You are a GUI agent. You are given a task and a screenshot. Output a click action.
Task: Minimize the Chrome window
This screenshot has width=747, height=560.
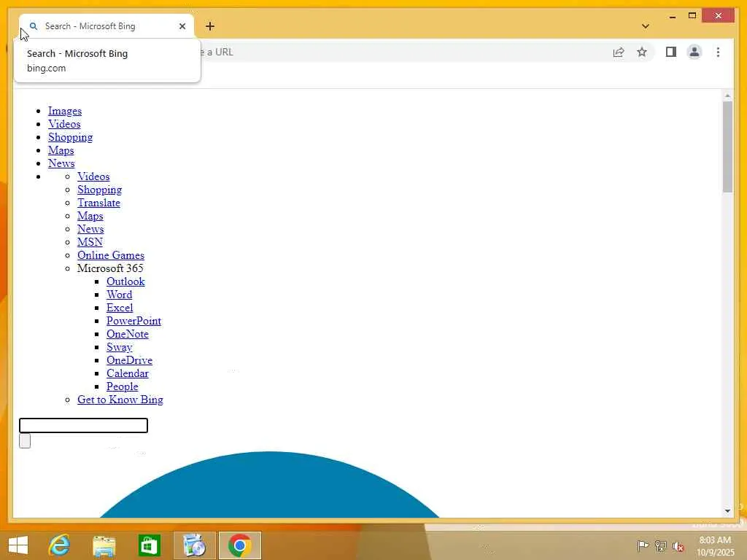click(x=673, y=16)
